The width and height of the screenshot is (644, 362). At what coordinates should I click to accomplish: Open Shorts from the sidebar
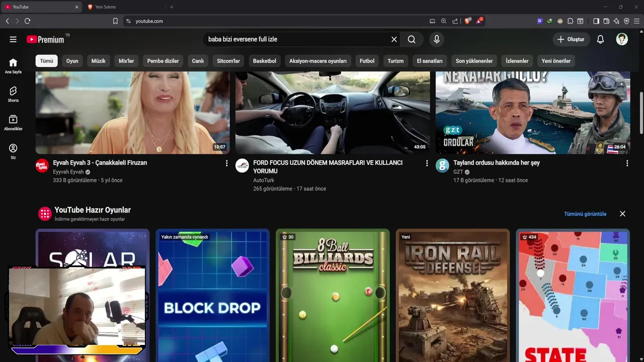[13, 94]
